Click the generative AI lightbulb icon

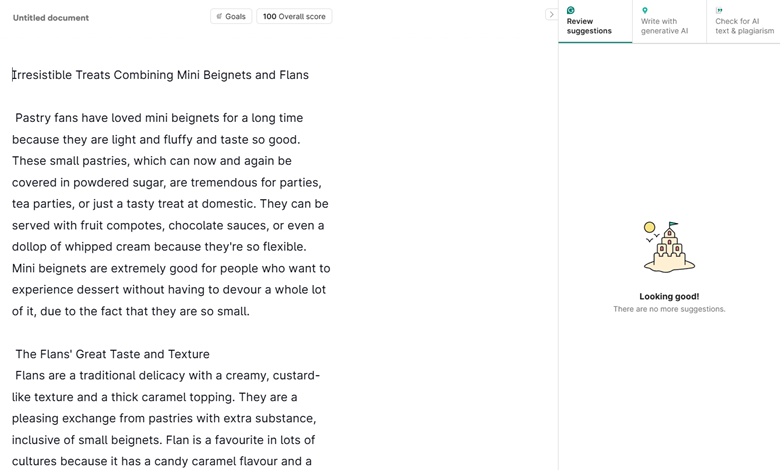pyautogui.click(x=645, y=11)
